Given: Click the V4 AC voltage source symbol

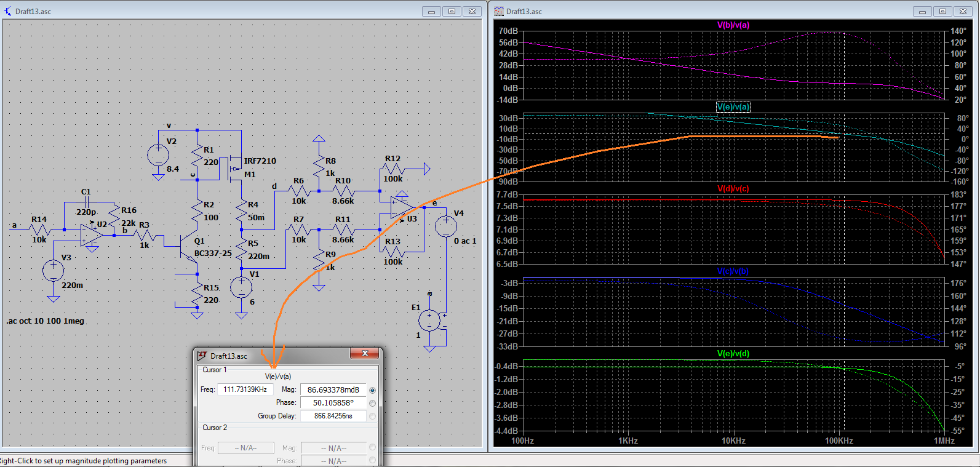Looking at the screenshot, I should (x=446, y=226).
